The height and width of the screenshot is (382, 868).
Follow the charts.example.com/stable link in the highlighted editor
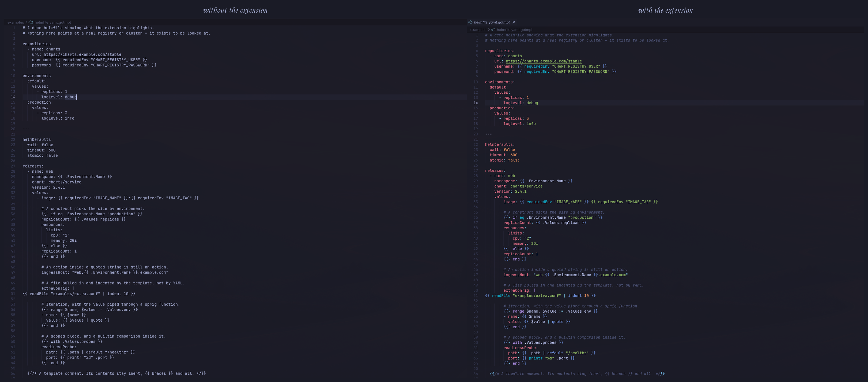tap(544, 61)
